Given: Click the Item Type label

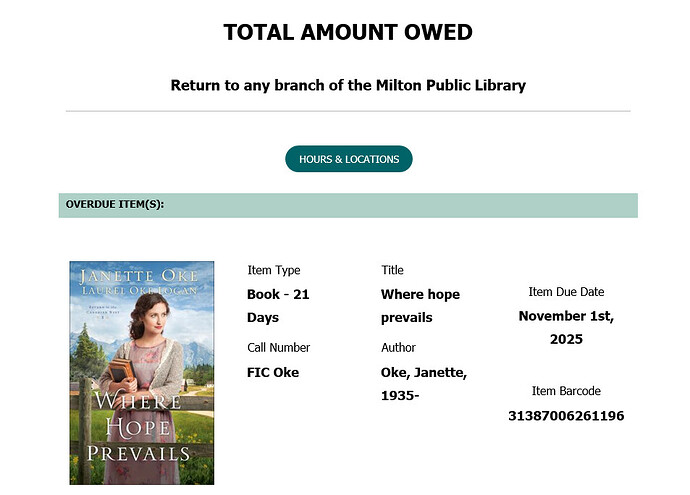Looking at the screenshot, I should pos(273,270).
